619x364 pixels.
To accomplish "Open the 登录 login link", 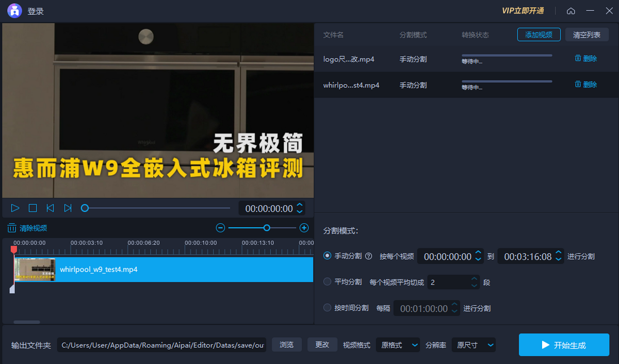I will click(x=35, y=11).
